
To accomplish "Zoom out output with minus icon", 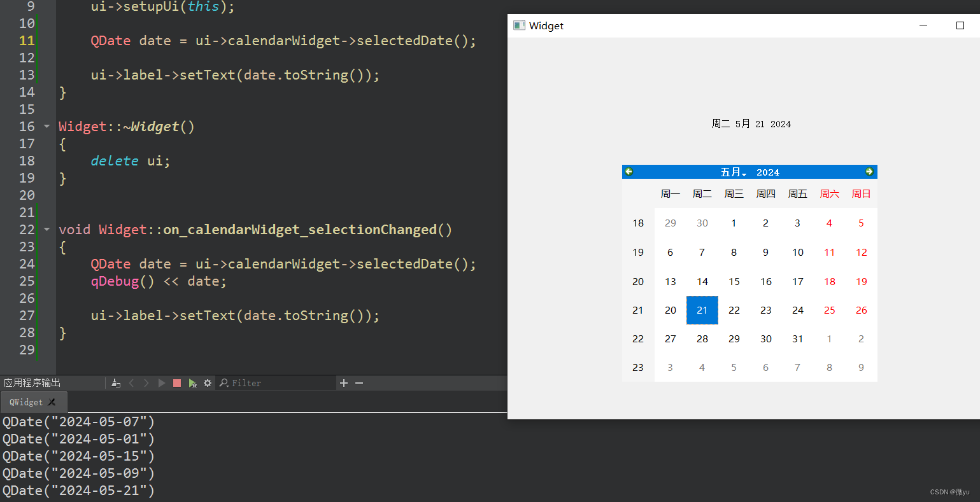I will [x=359, y=383].
